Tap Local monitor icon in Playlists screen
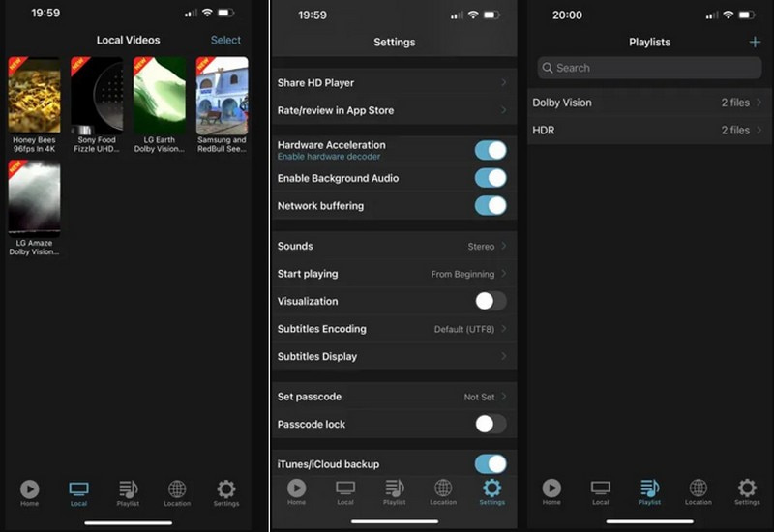Image resolution: width=774 pixels, height=532 pixels. pyautogui.click(x=600, y=488)
